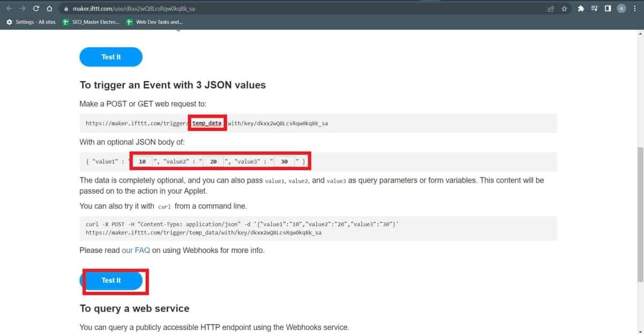Bookmark this page with star icon
This screenshot has height=334, width=644.
[565, 9]
